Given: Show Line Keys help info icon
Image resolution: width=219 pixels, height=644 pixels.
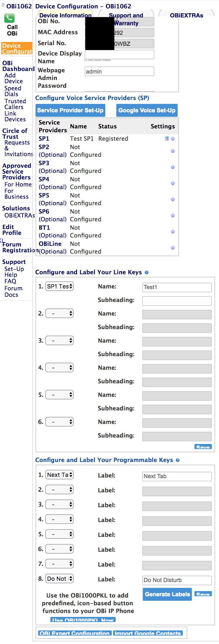Looking at the screenshot, I should (147, 272).
